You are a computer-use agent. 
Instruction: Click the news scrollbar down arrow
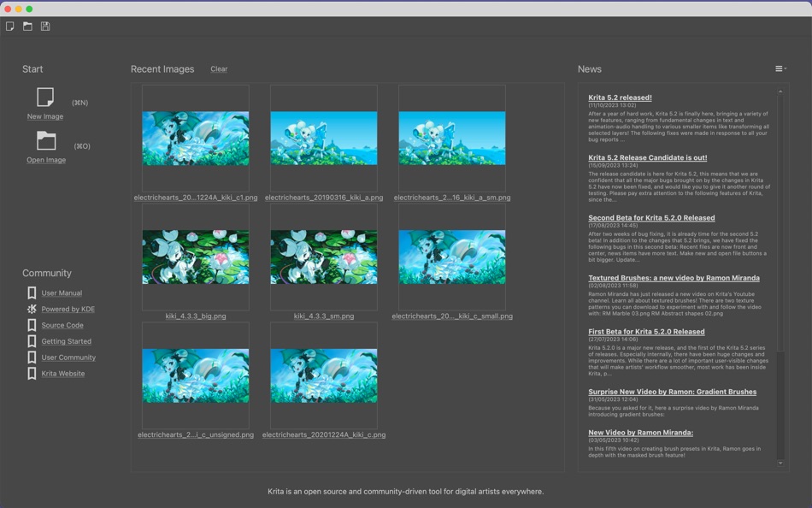(x=780, y=463)
